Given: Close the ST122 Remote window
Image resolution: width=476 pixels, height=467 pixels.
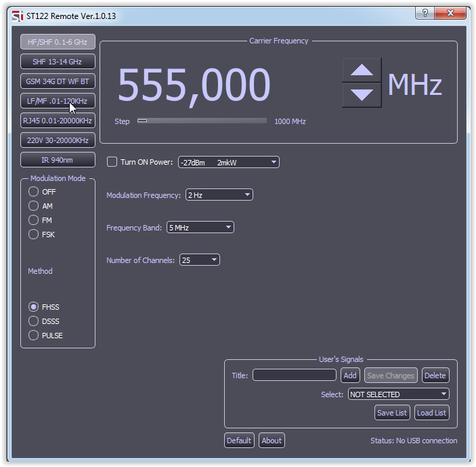Looking at the screenshot, I should pos(450,13).
